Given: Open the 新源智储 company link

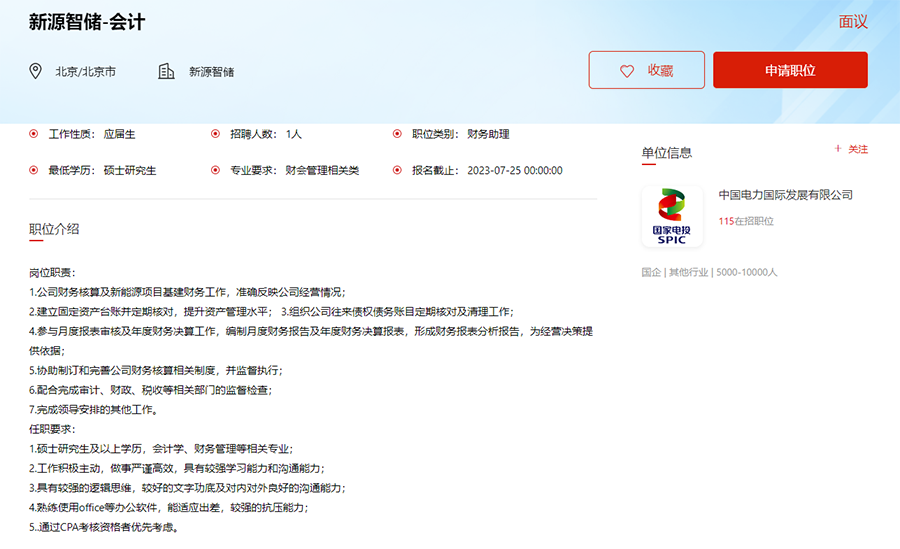Looking at the screenshot, I should click(212, 72).
